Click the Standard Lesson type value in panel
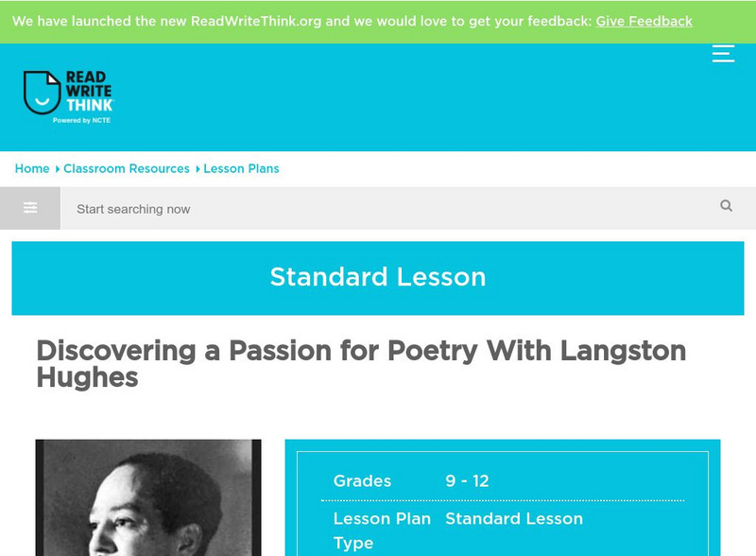This screenshot has width=756, height=556. [514, 518]
